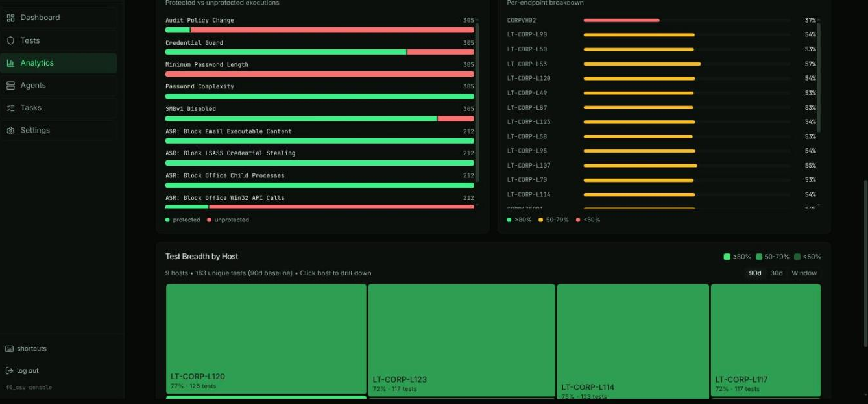Open the LT-CORP-L117 host tile
This screenshot has width=868, height=404.
coord(766,340)
